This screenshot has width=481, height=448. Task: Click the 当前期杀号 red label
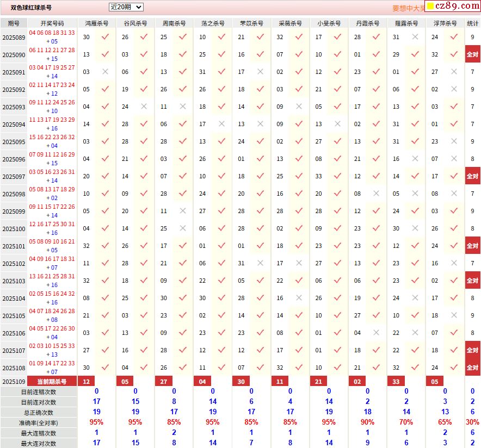pos(52,382)
